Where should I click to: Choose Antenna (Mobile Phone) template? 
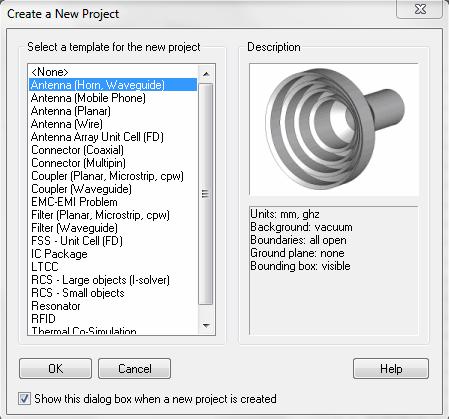[113, 98]
